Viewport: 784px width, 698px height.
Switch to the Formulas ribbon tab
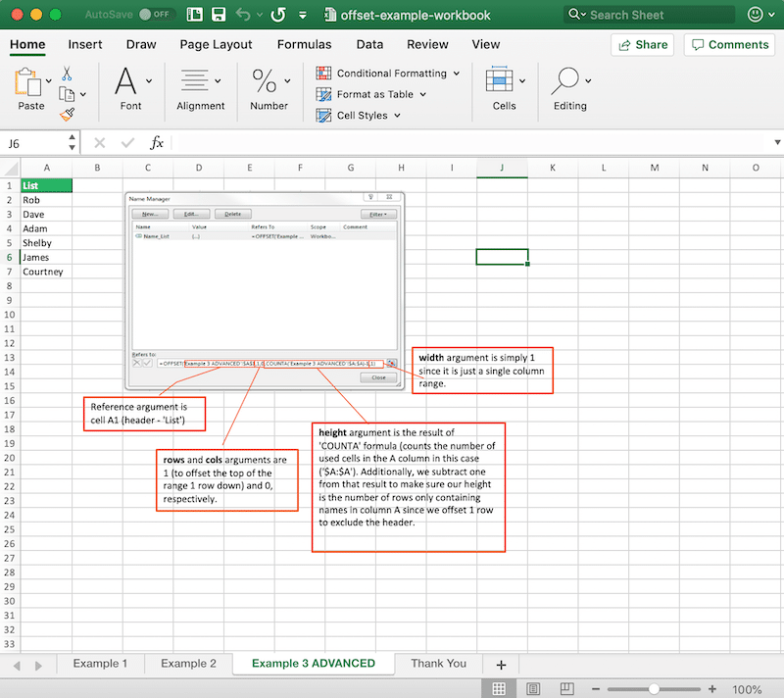click(304, 44)
